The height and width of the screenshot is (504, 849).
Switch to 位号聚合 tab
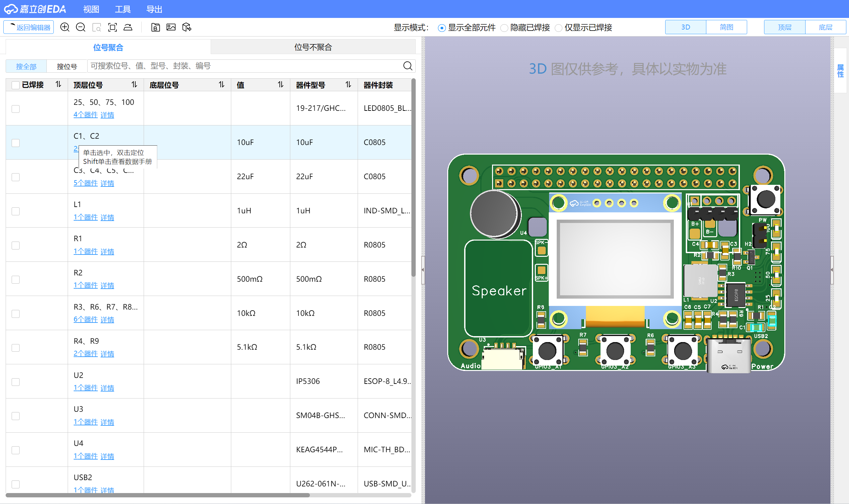coord(108,47)
